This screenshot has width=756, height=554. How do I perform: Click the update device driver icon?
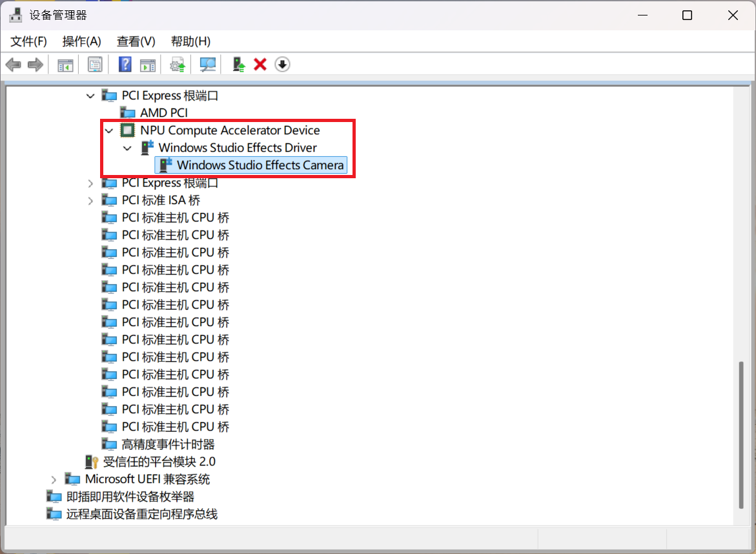239,65
